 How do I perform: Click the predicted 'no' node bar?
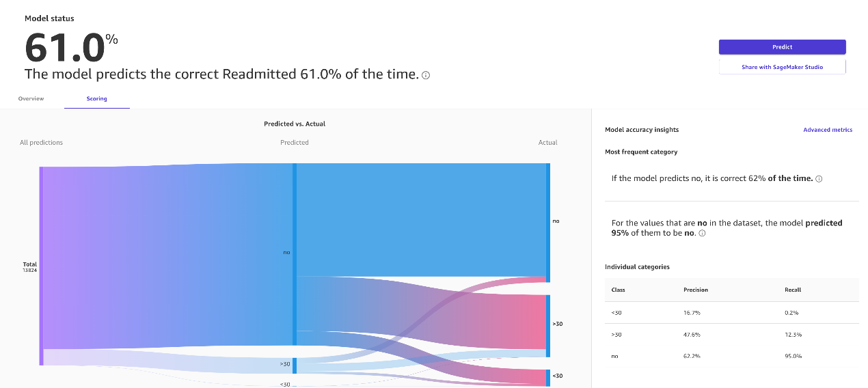pyautogui.click(x=295, y=254)
